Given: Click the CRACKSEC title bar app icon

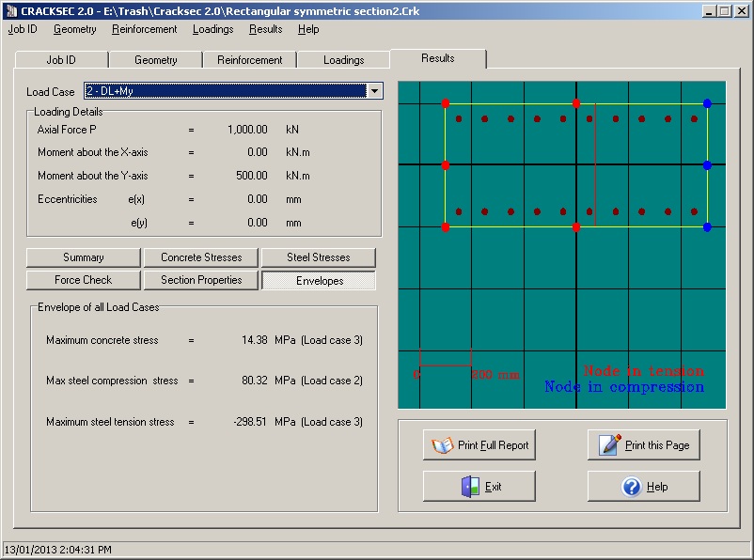Looking at the screenshot, I should click(x=11, y=10).
